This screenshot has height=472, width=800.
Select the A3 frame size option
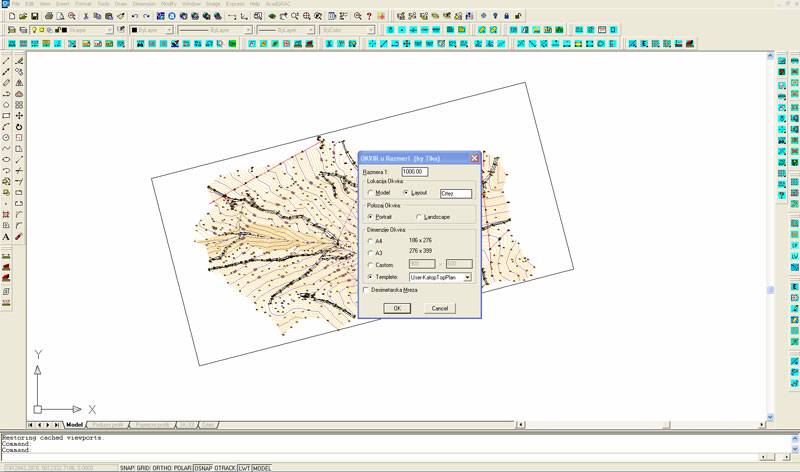coord(371,252)
